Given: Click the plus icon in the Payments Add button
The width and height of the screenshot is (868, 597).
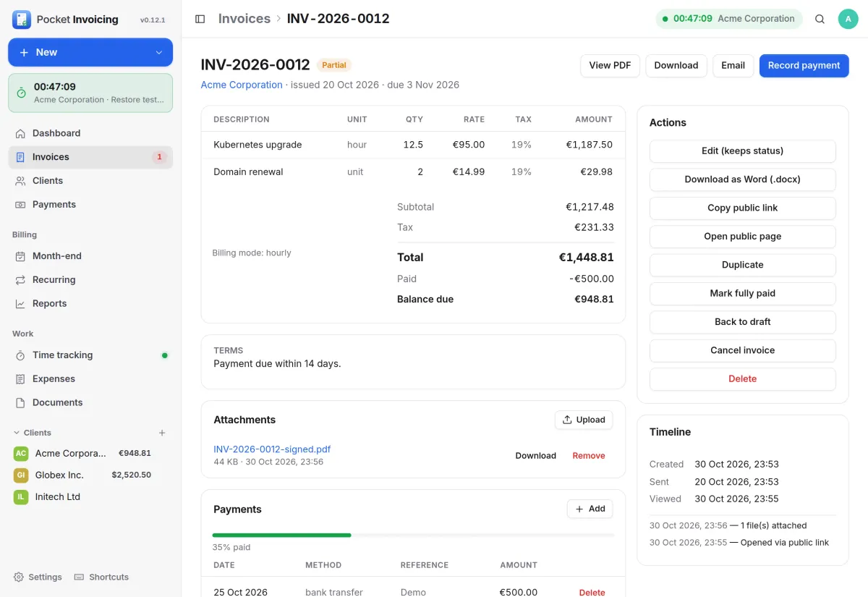Looking at the screenshot, I should 579,509.
